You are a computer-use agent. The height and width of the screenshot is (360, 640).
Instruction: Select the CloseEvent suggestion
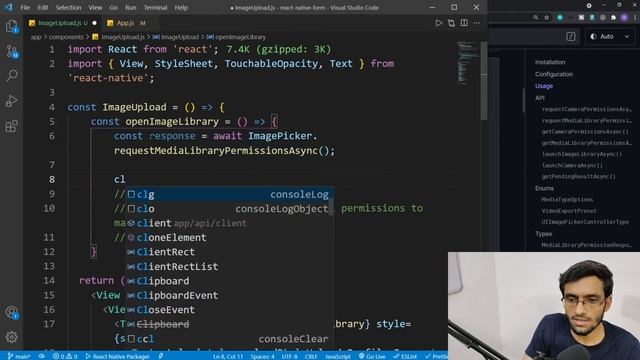pyautogui.click(x=229, y=310)
